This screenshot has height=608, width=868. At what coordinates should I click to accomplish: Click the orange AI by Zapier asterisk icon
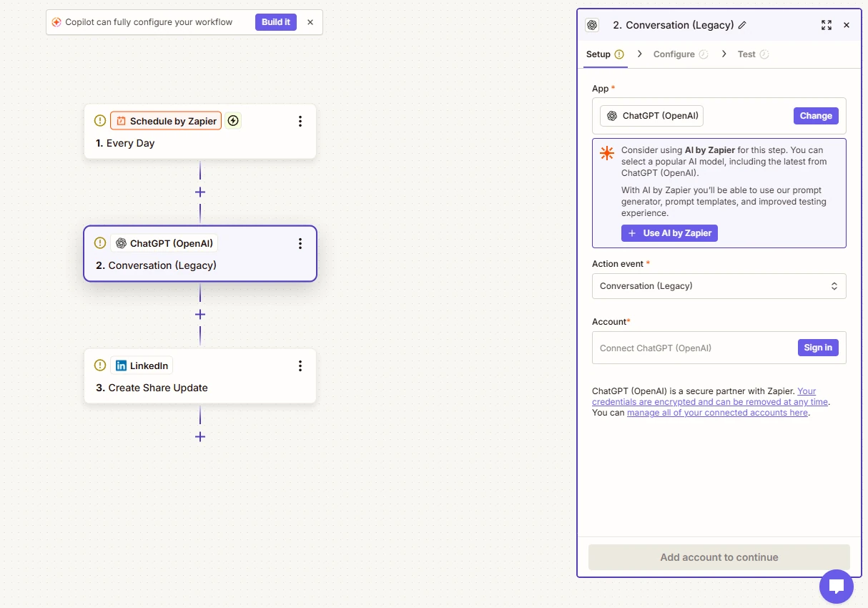pyautogui.click(x=607, y=153)
